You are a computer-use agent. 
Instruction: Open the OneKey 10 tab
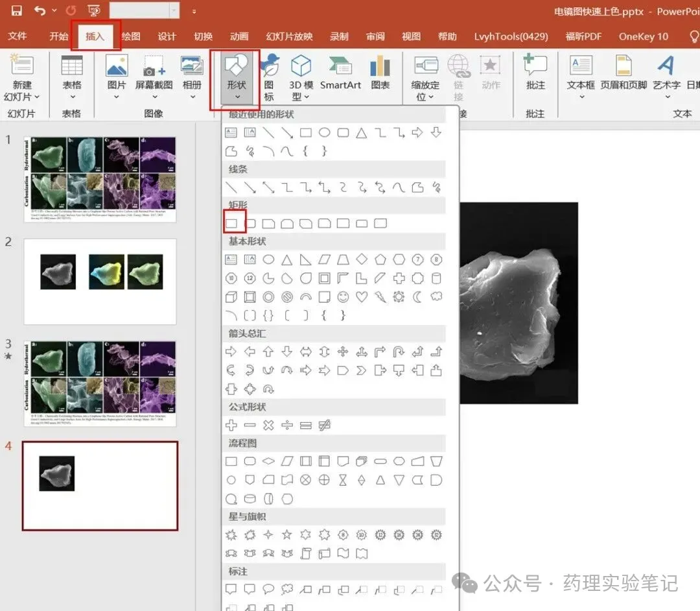coord(644,36)
